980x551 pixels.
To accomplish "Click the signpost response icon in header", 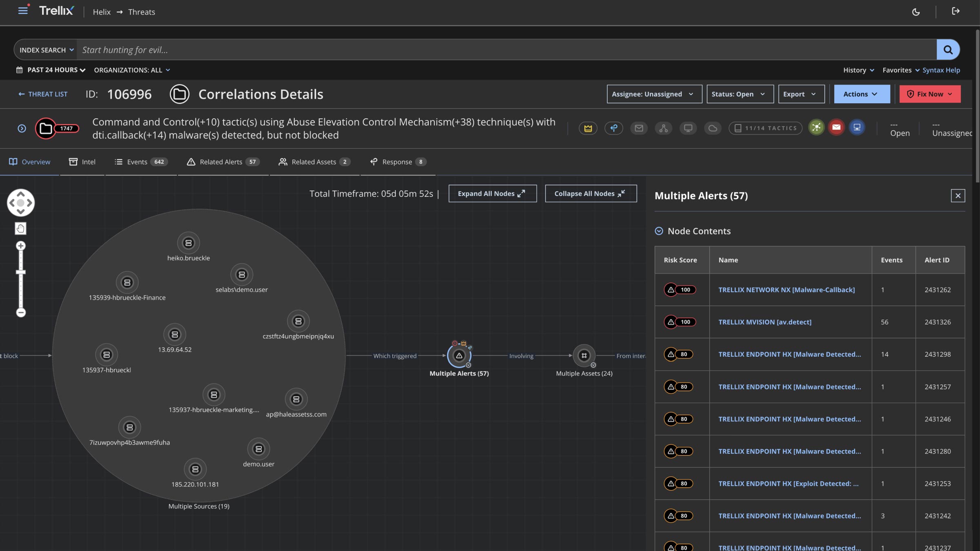I will click(614, 128).
